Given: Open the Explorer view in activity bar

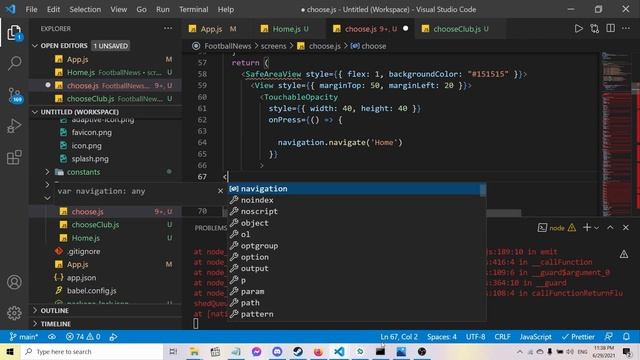Looking at the screenshot, I should tap(14, 33).
